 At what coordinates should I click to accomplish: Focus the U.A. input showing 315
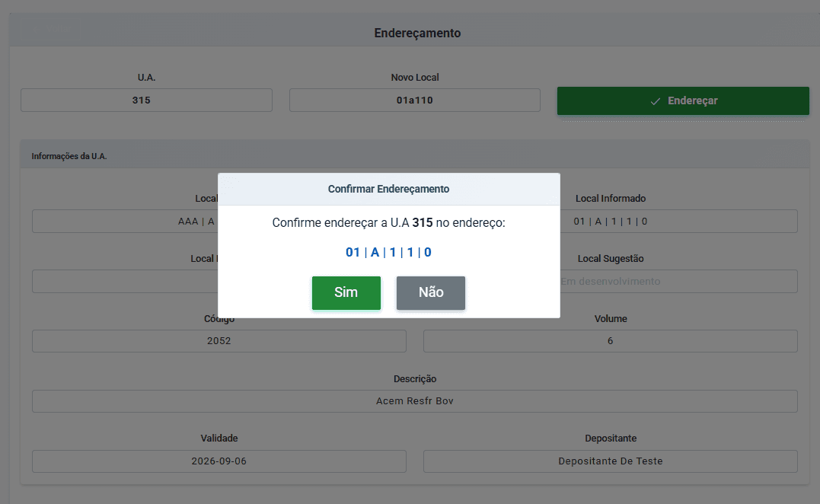tap(146, 100)
